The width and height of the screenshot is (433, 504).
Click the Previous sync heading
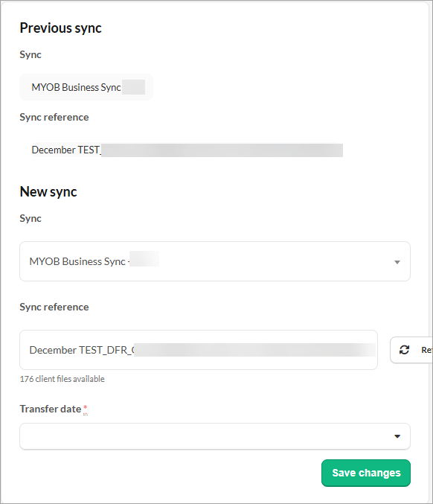(60, 28)
